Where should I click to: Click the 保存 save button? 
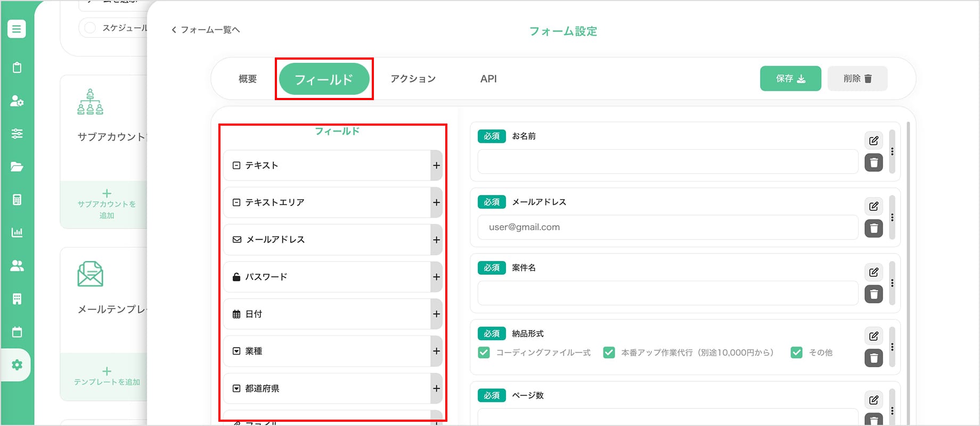point(790,79)
